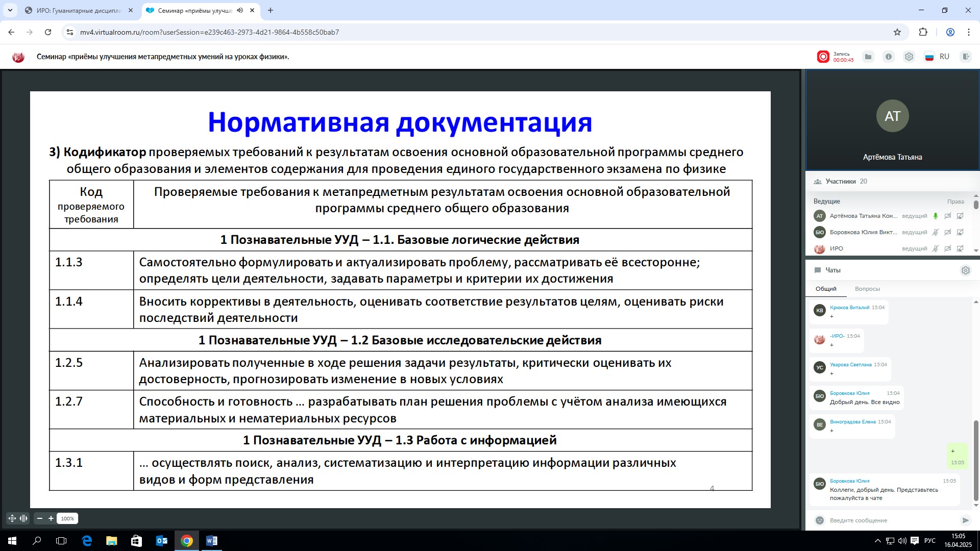Screen dimensions: 980x551
Task: Open the info icon in header
Action: pos(889,57)
